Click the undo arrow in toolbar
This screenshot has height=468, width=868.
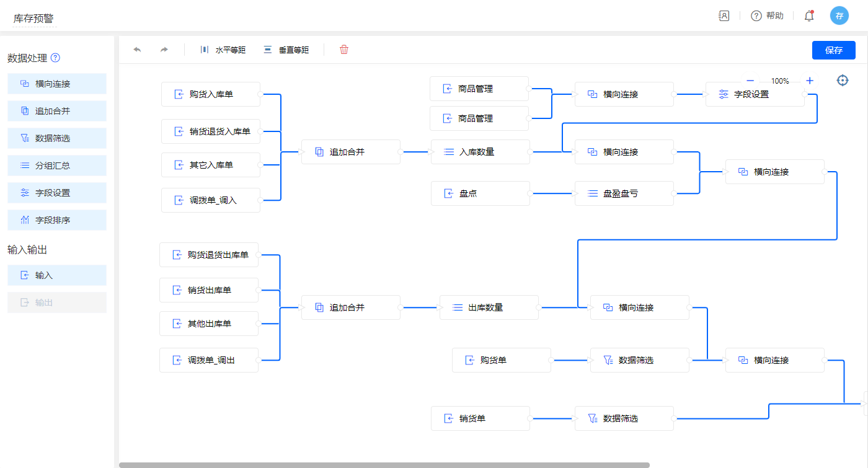[x=137, y=50]
